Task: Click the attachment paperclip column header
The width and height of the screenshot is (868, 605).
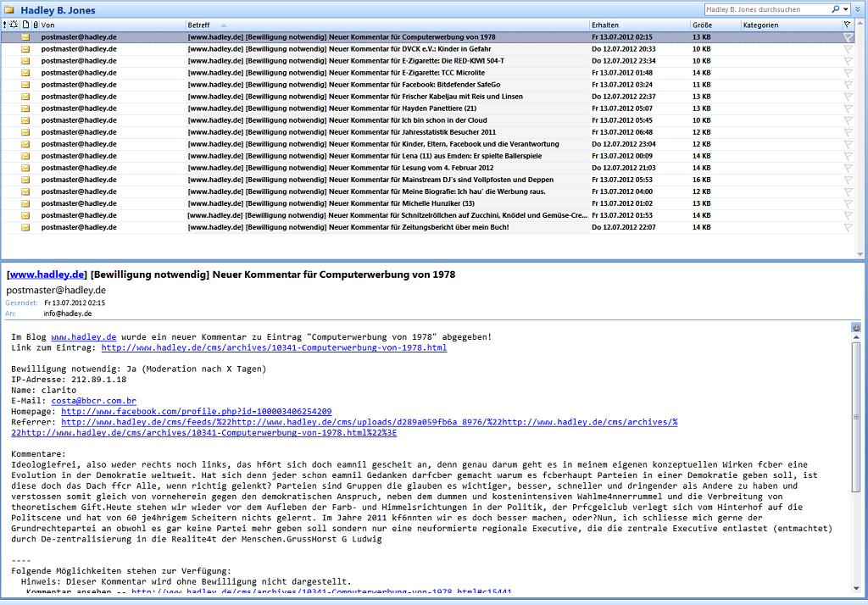Action: [x=35, y=25]
